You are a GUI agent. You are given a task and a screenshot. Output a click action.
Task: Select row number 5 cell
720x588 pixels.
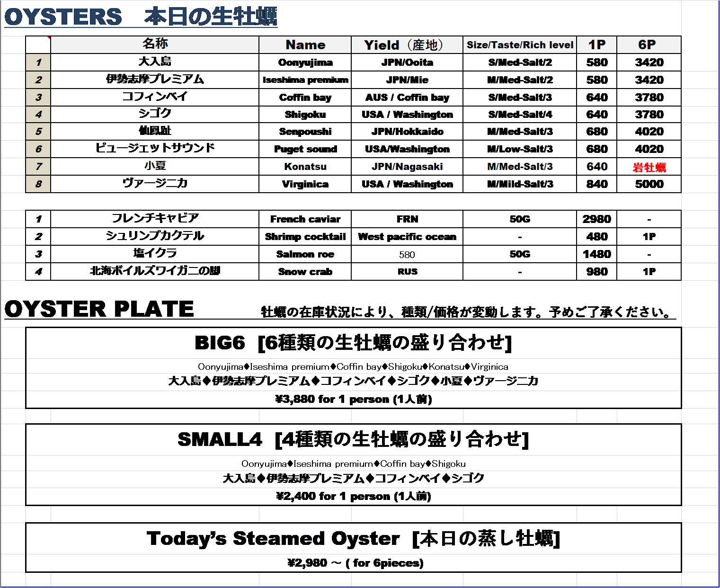[38, 132]
